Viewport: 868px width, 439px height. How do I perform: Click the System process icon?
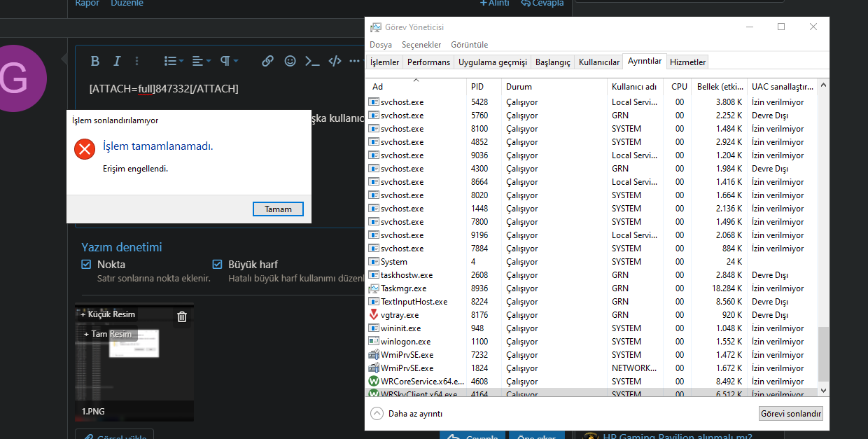pos(373,262)
